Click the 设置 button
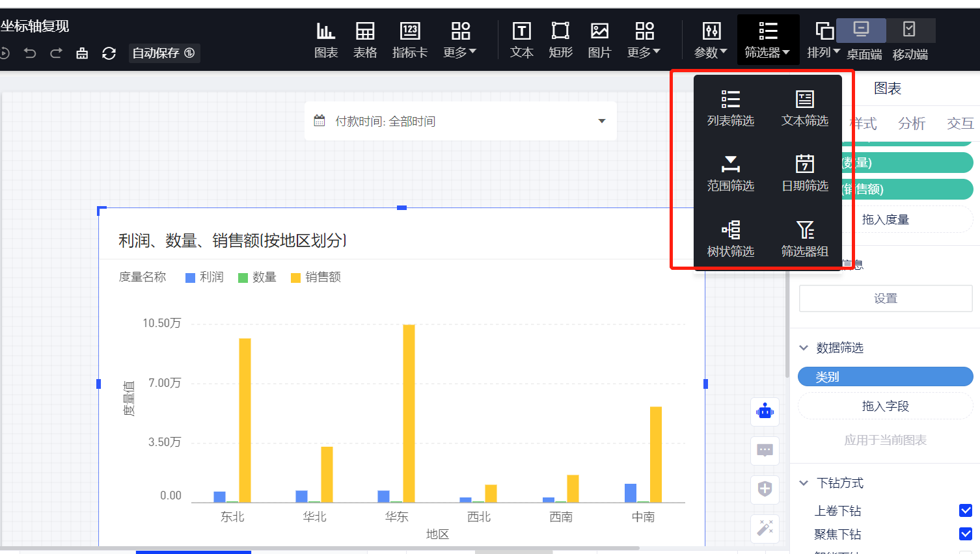 886,298
